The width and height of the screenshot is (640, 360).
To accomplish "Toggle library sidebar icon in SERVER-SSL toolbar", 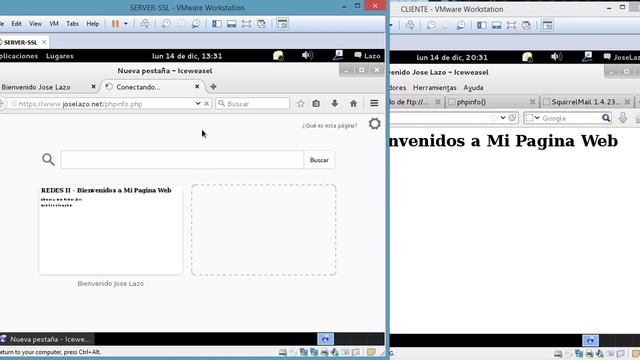I will pos(217,24).
